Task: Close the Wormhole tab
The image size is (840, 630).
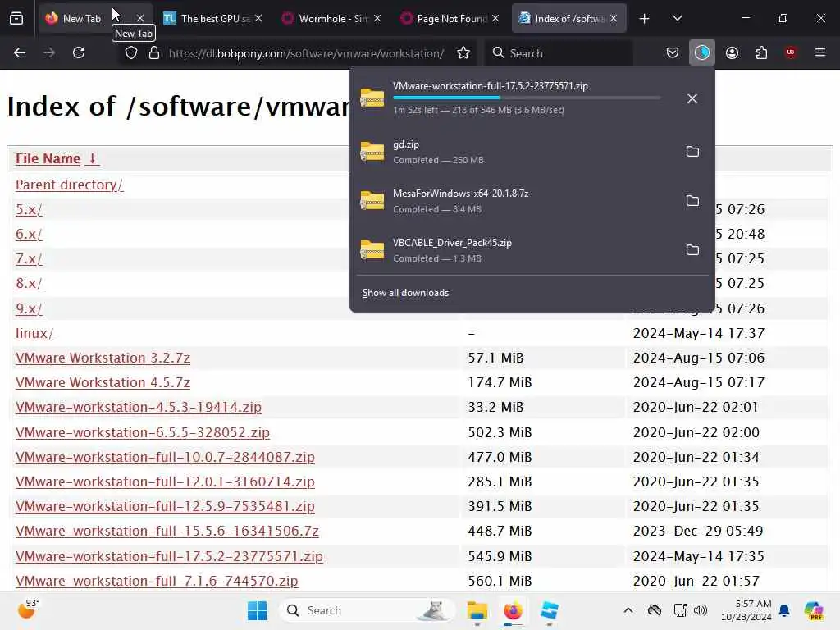Action: click(377, 19)
